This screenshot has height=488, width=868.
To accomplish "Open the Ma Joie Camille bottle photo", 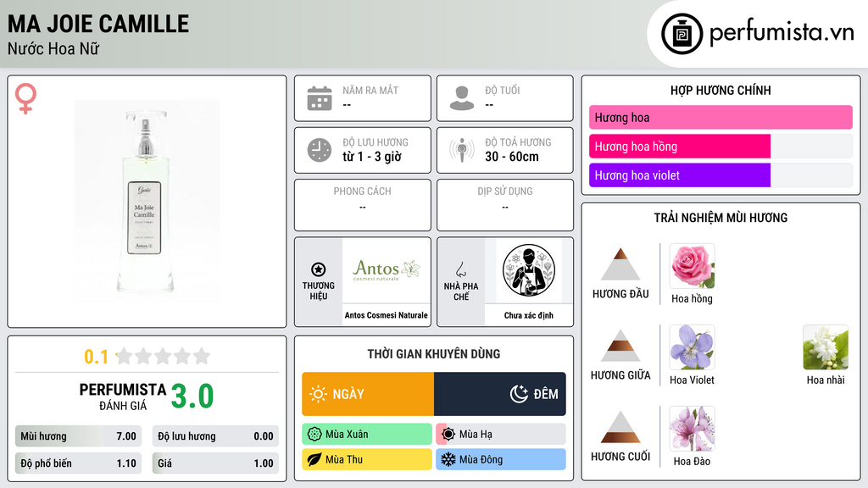I will click(147, 202).
